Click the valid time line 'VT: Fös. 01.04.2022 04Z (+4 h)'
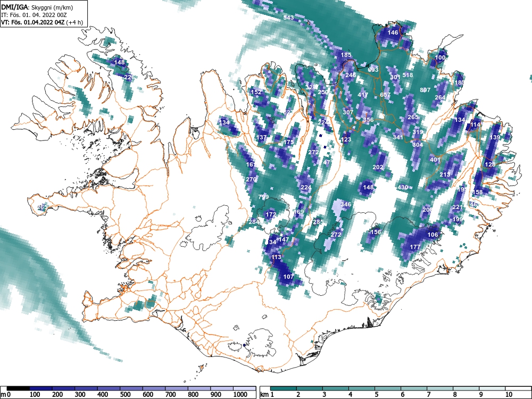Image resolution: width=532 pixels, height=399 pixels. [42, 22]
